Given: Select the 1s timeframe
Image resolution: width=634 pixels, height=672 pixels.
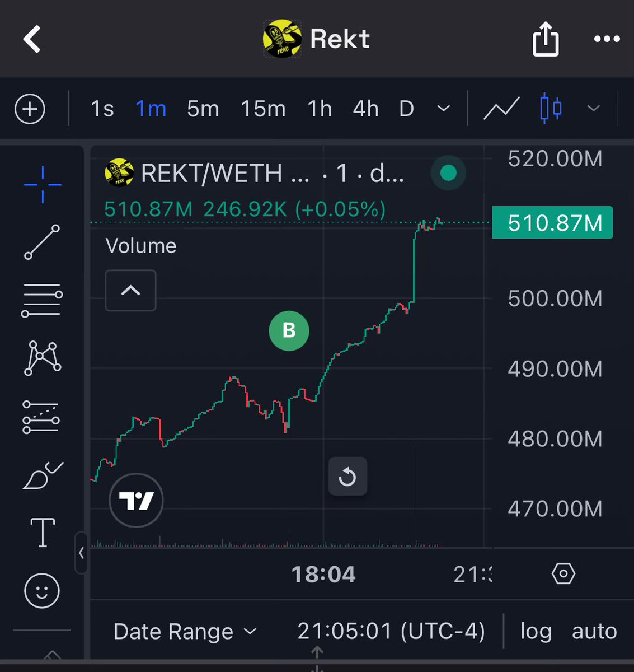Looking at the screenshot, I should tap(102, 109).
